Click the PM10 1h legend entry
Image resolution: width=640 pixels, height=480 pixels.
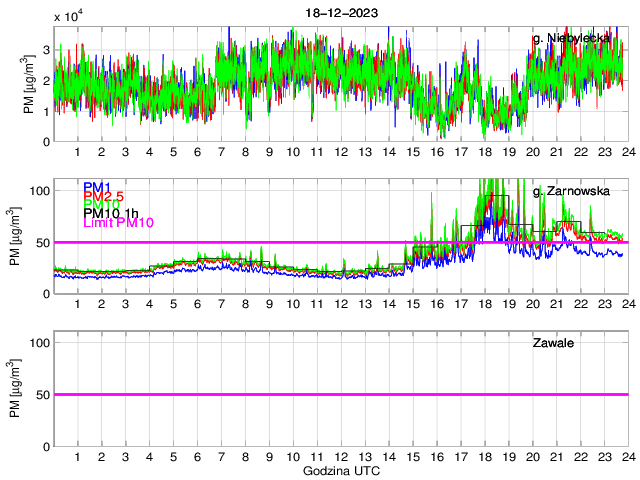tap(111, 214)
